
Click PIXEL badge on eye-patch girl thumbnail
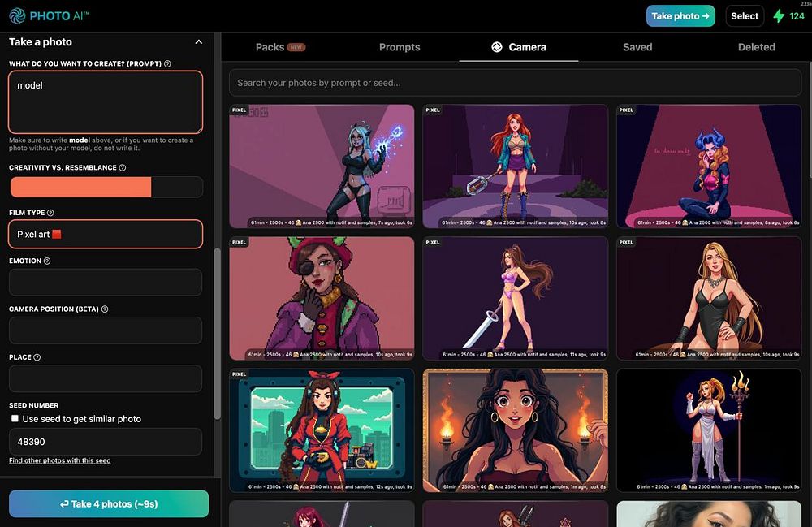pos(240,242)
